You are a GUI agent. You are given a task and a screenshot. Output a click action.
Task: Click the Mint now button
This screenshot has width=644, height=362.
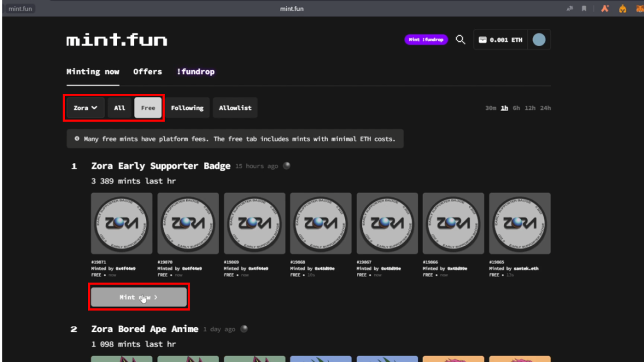tap(139, 296)
